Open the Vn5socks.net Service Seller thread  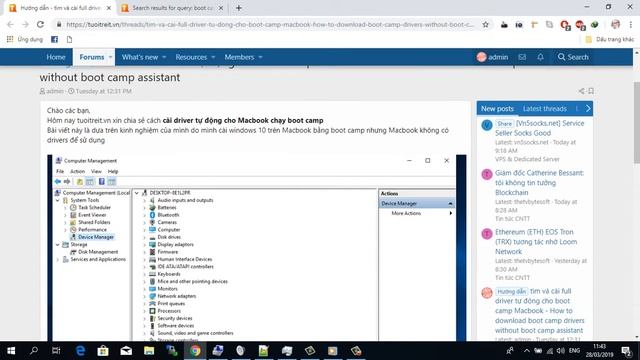[x=540, y=128]
